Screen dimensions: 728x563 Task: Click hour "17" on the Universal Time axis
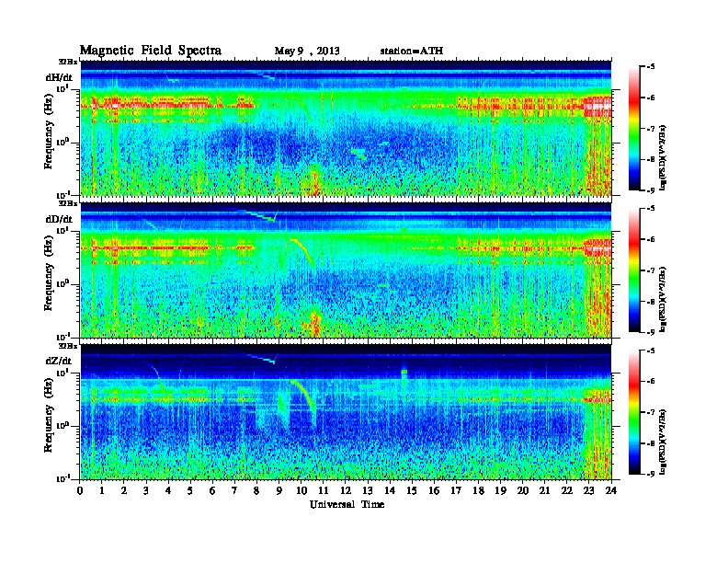pyautogui.click(x=456, y=490)
